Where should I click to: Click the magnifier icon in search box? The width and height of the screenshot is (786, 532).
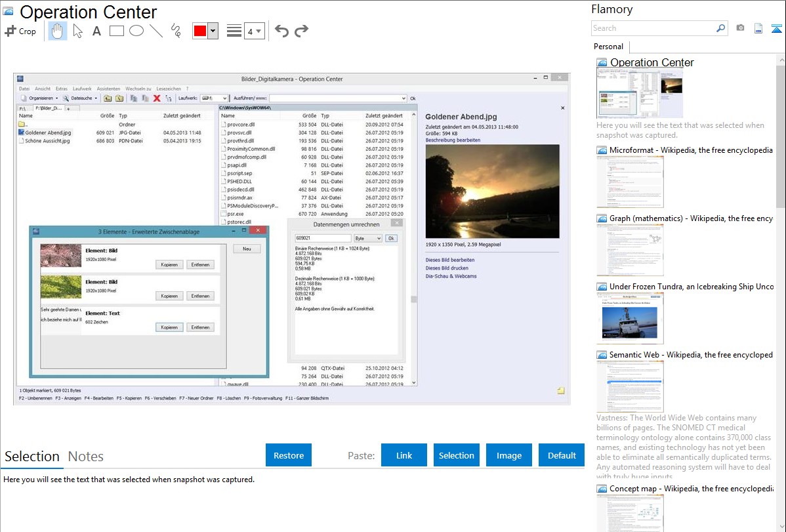(720, 28)
